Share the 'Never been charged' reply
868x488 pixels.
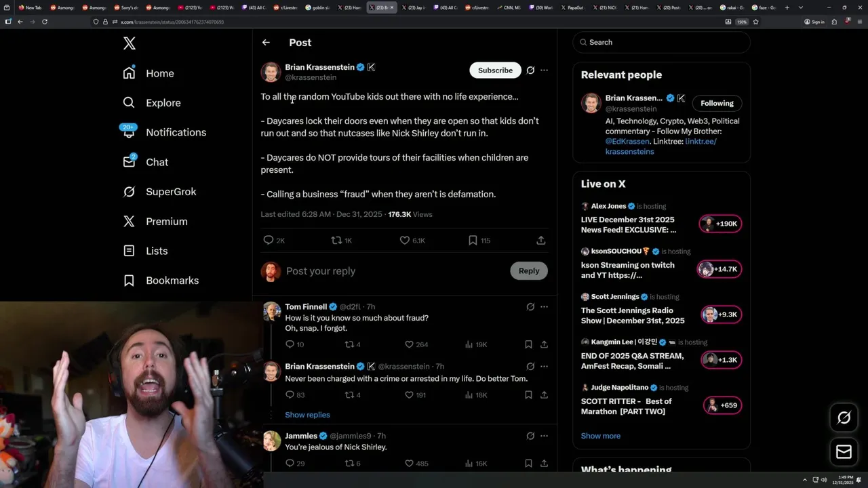click(544, 394)
